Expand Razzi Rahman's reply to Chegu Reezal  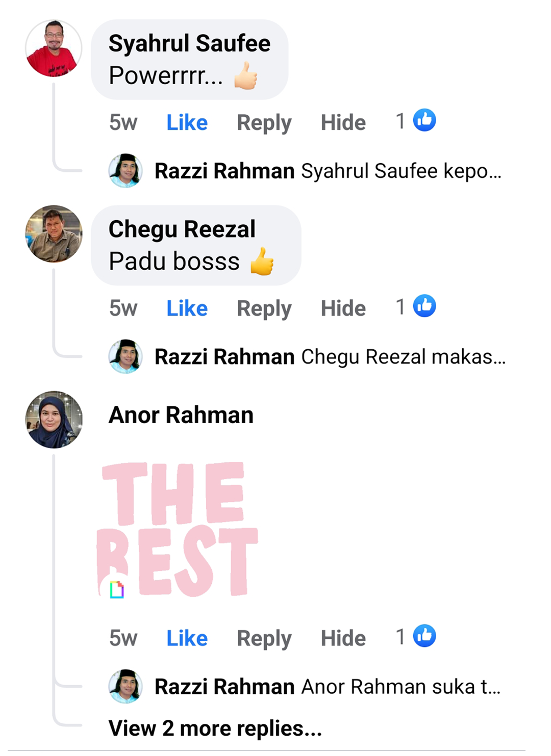point(403,357)
